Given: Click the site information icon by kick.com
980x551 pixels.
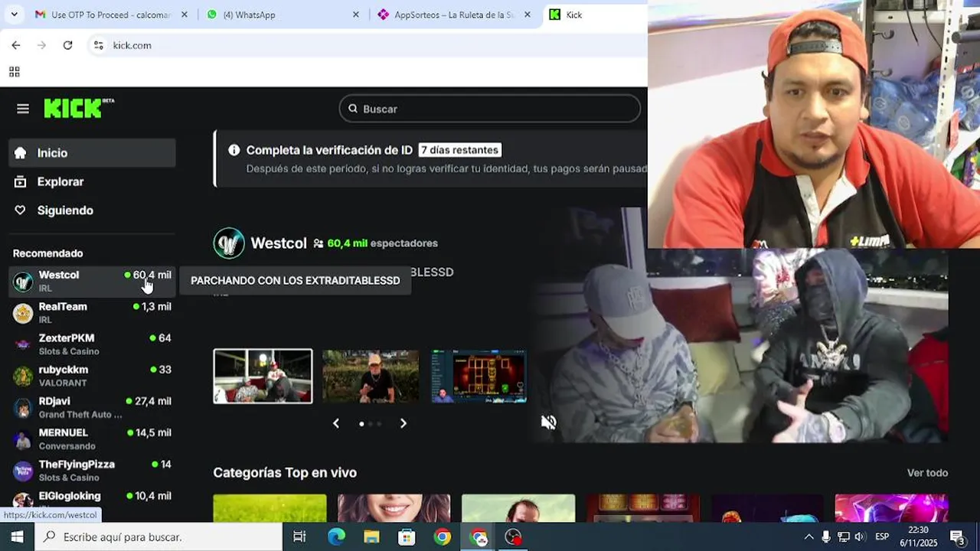Looking at the screenshot, I should tap(98, 45).
